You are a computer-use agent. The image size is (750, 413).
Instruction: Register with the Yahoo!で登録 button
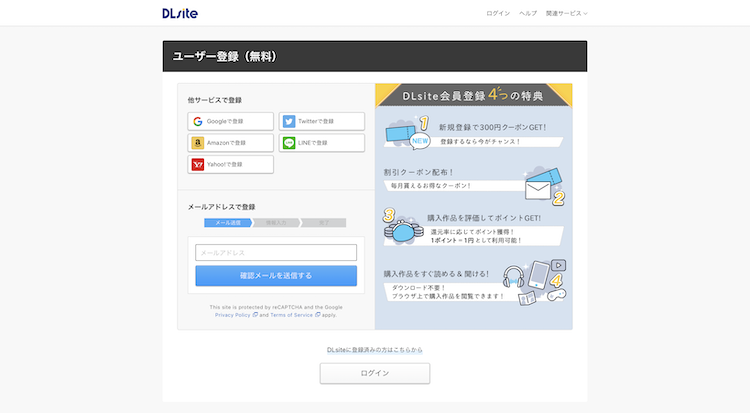tap(231, 164)
